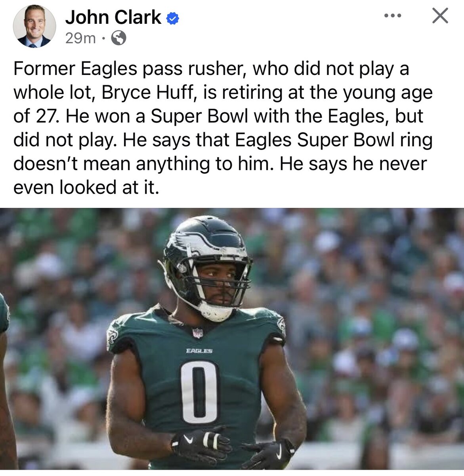
Task: Click the 29m post timestamp
Action: point(80,38)
